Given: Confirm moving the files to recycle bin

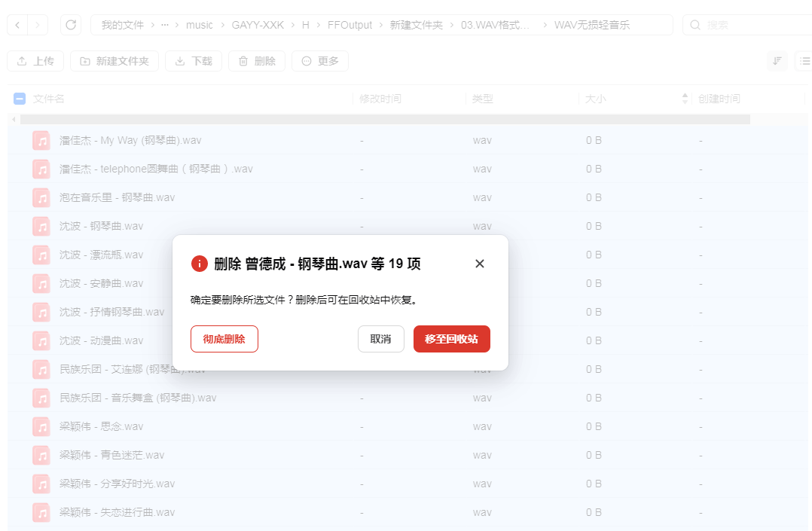Looking at the screenshot, I should [452, 339].
